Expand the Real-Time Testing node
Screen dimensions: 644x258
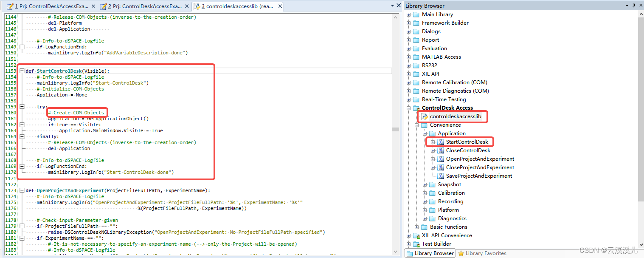coord(409,99)
